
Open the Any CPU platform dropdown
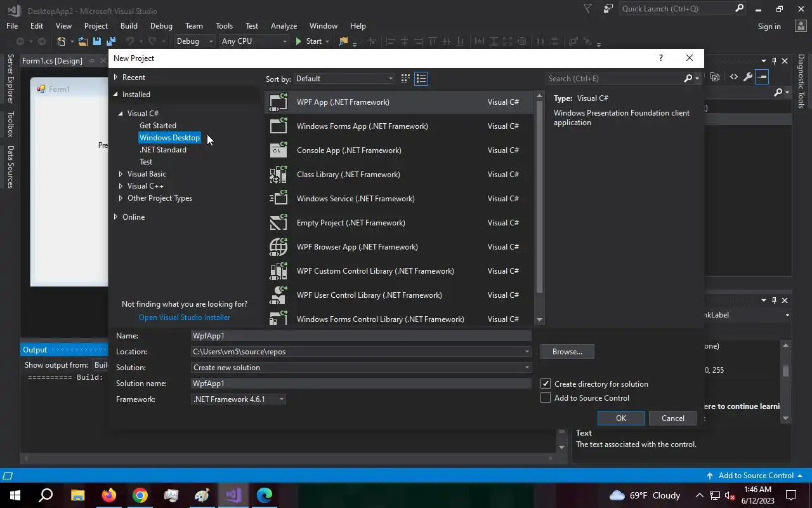[x=254, y=41]
